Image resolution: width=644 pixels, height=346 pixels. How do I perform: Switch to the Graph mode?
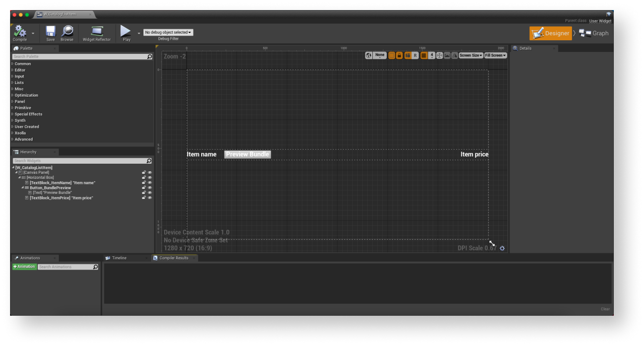(x=594, y=33)
